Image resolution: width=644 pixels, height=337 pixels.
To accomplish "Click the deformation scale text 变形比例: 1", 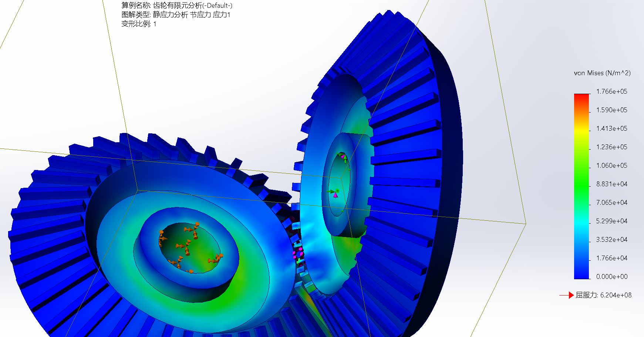I will coord(139,24).
